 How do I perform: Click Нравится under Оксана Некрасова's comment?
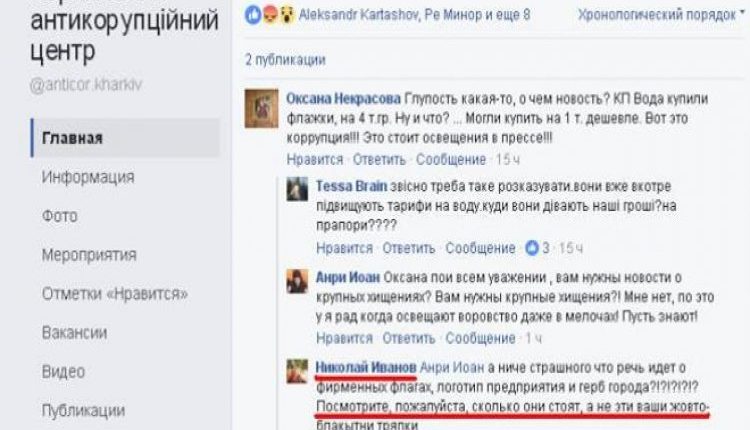point(315,159)
